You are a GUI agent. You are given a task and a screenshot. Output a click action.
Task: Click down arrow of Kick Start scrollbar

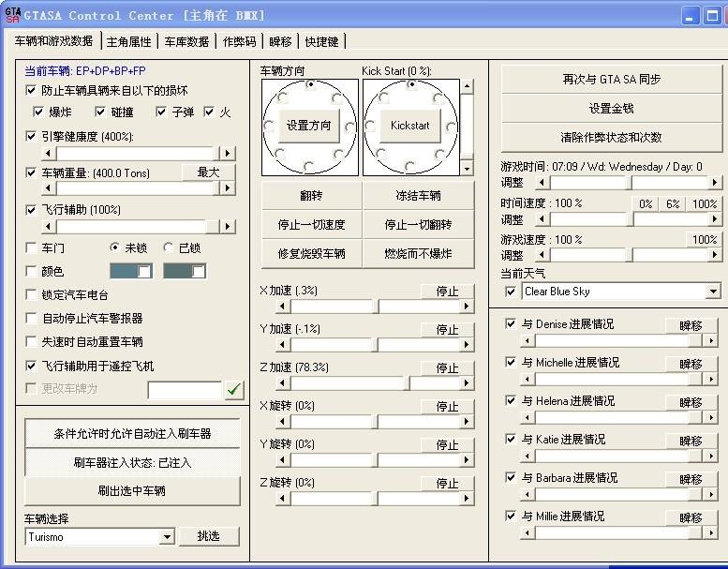(468, 168)
